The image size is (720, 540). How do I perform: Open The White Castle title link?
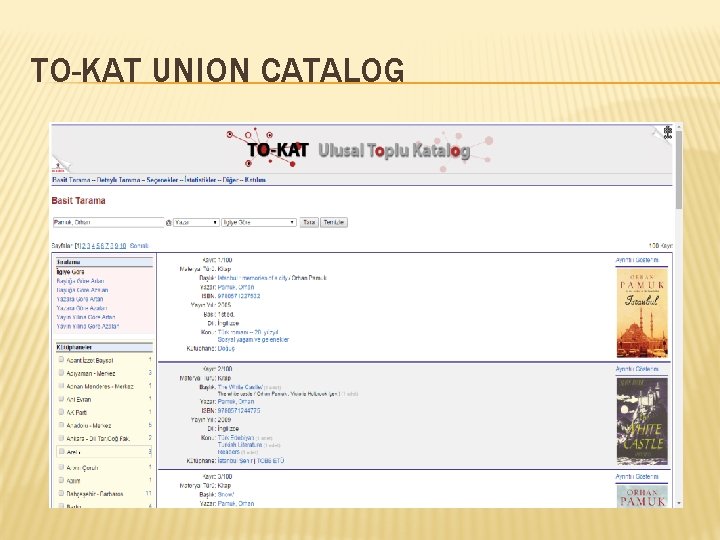[240, 387]
